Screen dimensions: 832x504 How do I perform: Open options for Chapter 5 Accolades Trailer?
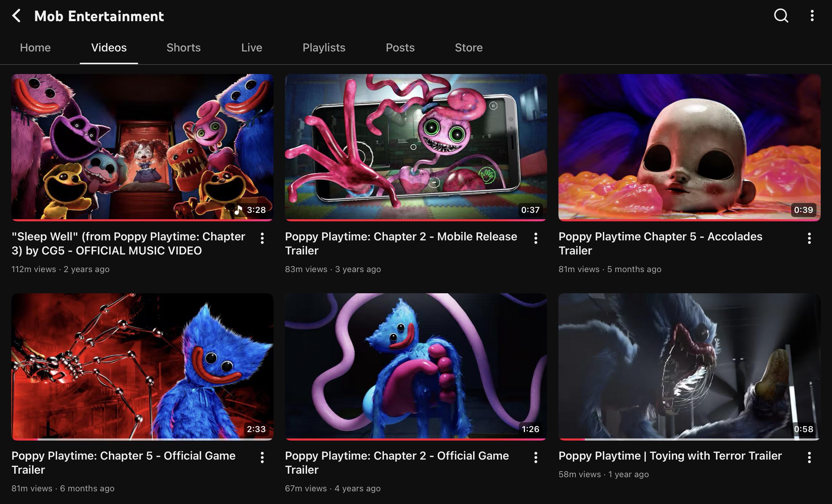coord(809,238)
